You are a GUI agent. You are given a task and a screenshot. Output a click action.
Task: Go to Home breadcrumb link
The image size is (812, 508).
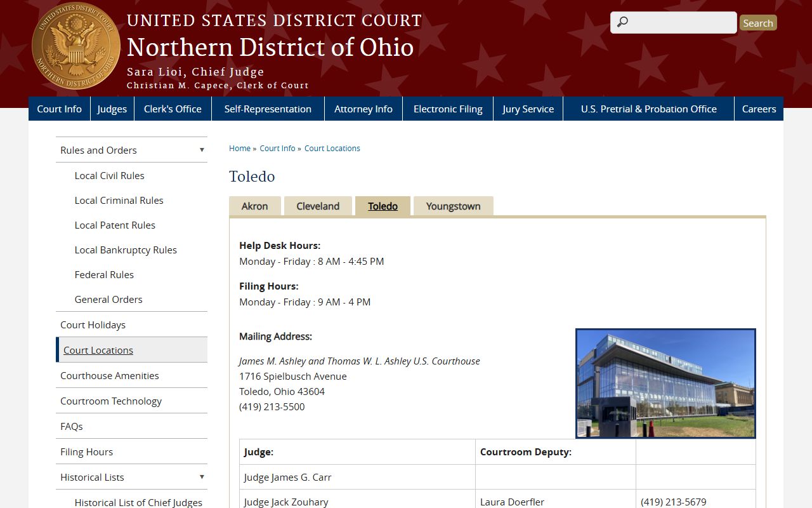pos(240,148)
